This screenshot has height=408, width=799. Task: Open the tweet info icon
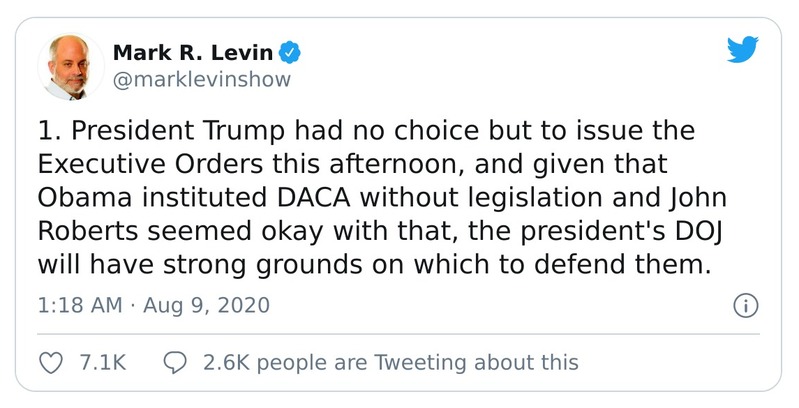coord(745,306)
